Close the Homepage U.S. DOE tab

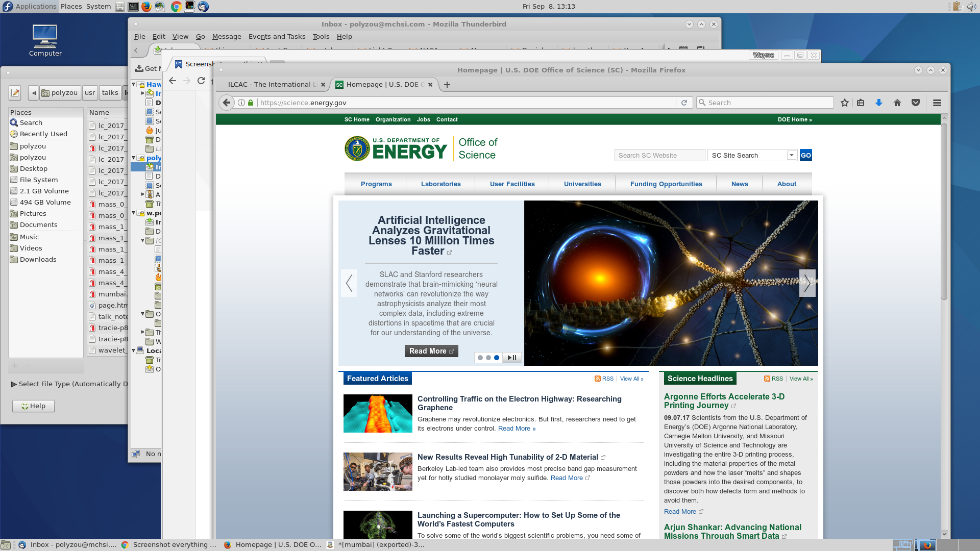[430, 85]
